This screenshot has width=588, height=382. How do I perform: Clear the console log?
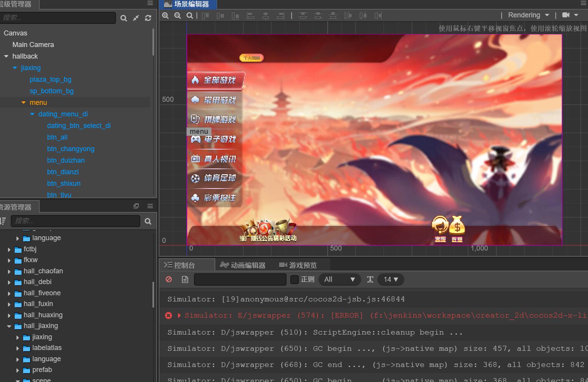pyautogui.click(x=169, y=279)
